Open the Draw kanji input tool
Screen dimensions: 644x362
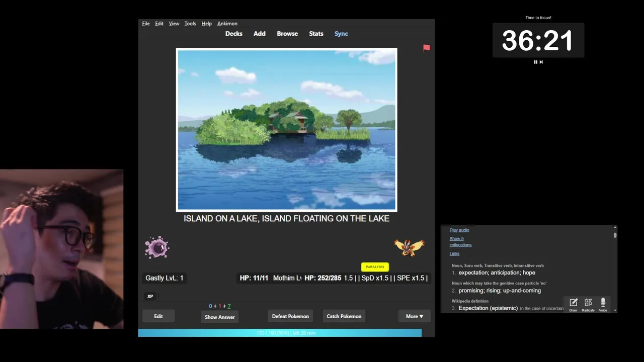[573, 304]
